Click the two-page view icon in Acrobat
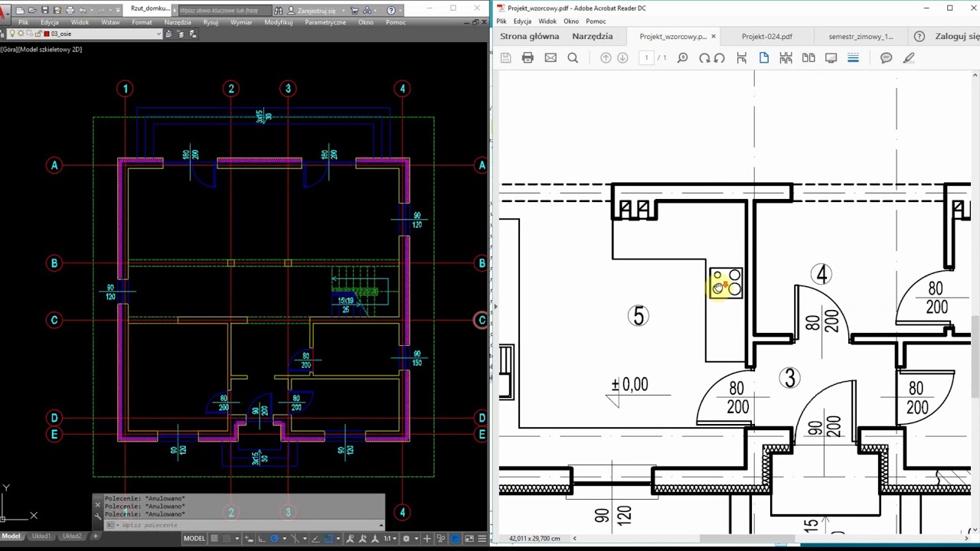The width and height of the screenshot is (980, 551). coord(808,57)
